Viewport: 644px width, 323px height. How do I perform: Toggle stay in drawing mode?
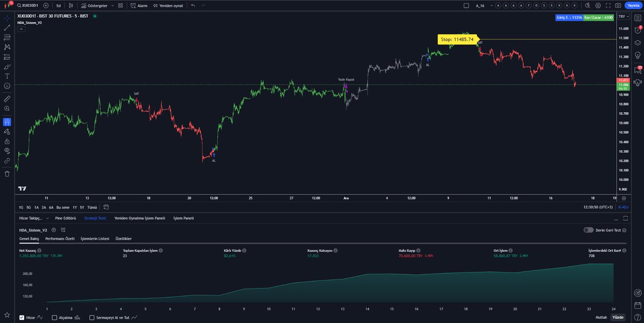(7, 131)
